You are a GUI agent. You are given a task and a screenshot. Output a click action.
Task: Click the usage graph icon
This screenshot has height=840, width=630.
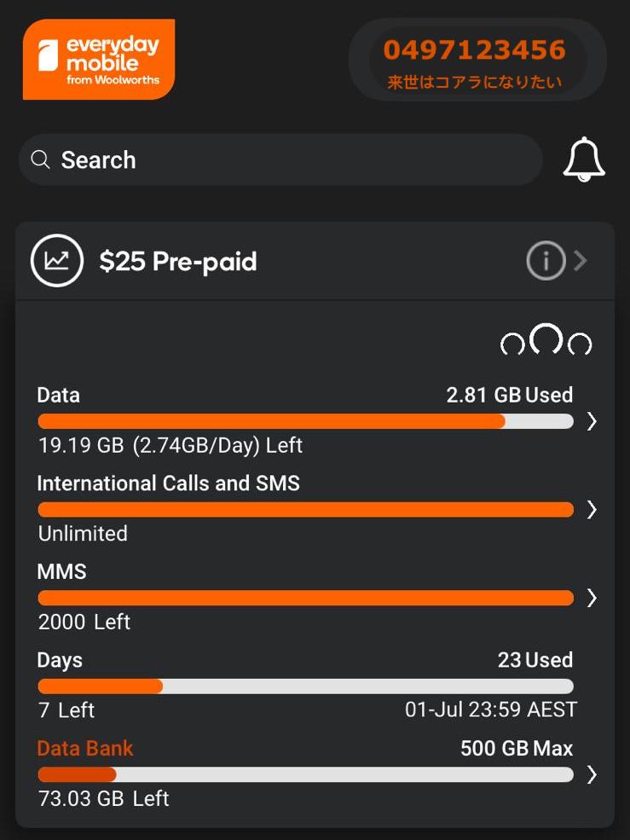57,261
